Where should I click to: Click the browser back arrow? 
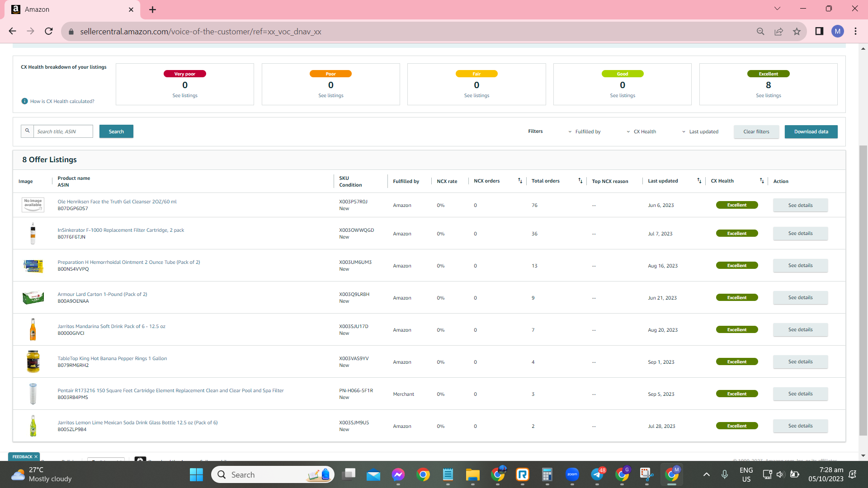tap(13, 31)
